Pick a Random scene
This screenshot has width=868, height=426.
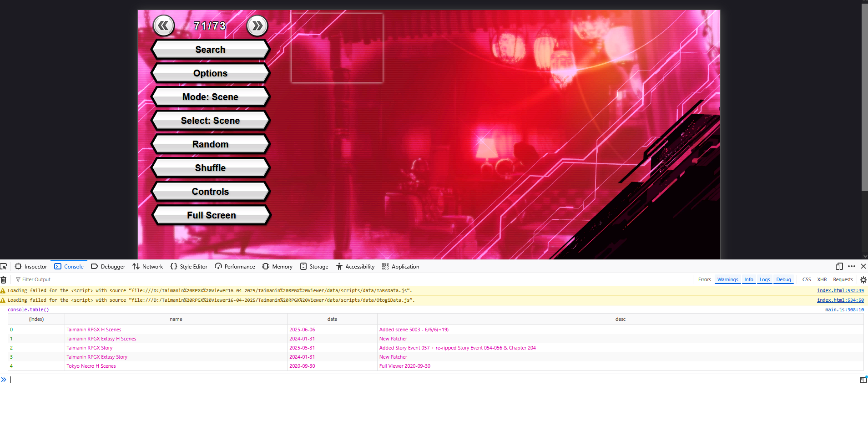click(211, 144)
